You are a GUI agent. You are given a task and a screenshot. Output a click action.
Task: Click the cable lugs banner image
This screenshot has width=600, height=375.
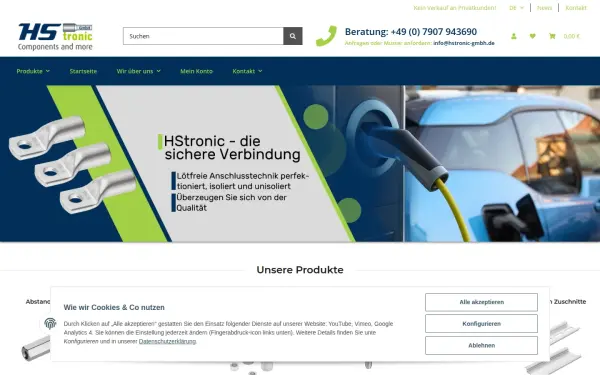(x=72, y=165)
